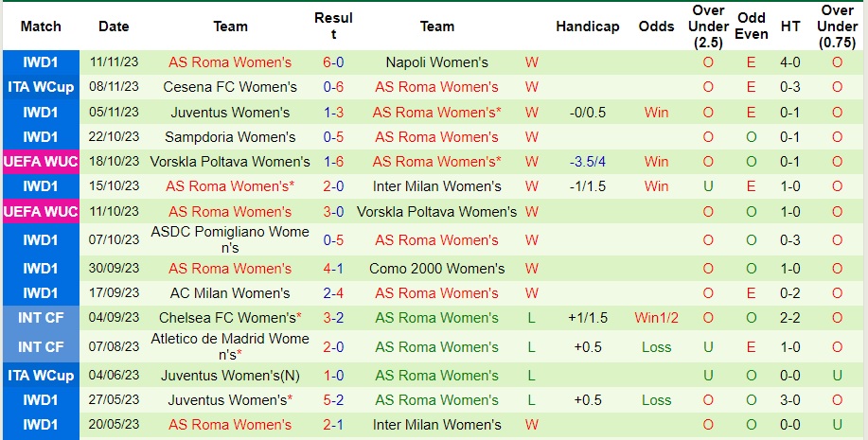Click the Over Under (2.5) column header
This screenshot has width=868, height=440.
pyautogui.click(x=708, y=26)
